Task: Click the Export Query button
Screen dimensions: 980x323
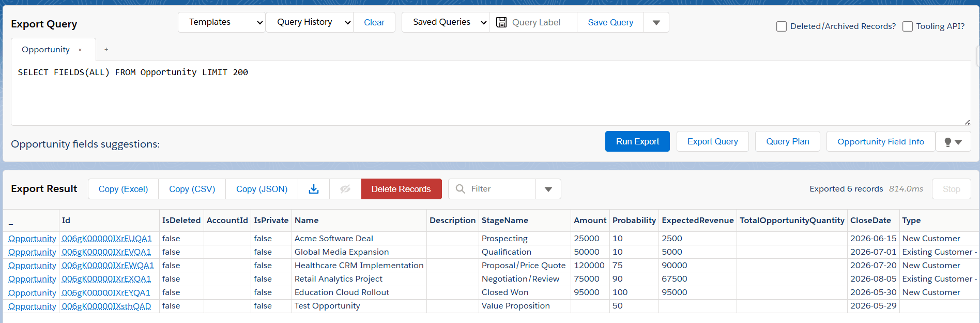Action: (x=712, y=141)
